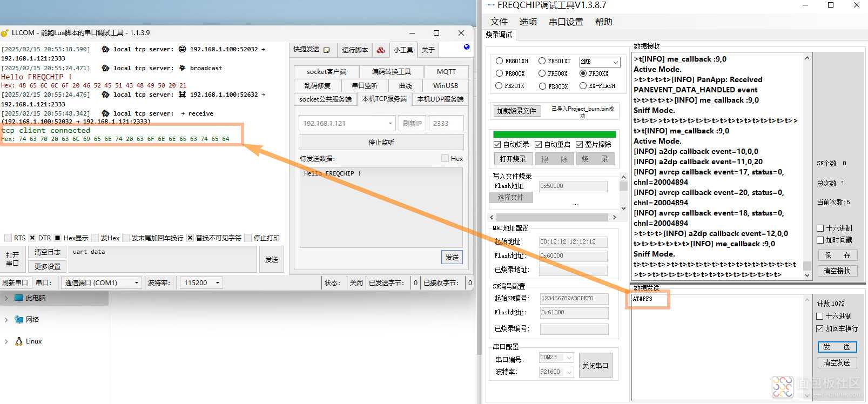Click 打开串口 button in LLCOM
This screenshot has width=868, height=404.
pyautogui.click(x=12, y=259)
